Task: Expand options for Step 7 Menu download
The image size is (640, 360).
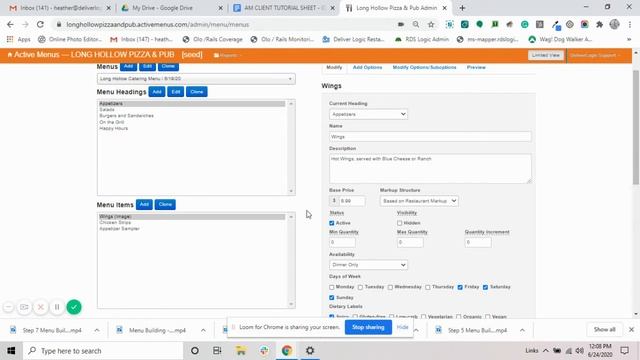Action: click(x=97, y=330)
